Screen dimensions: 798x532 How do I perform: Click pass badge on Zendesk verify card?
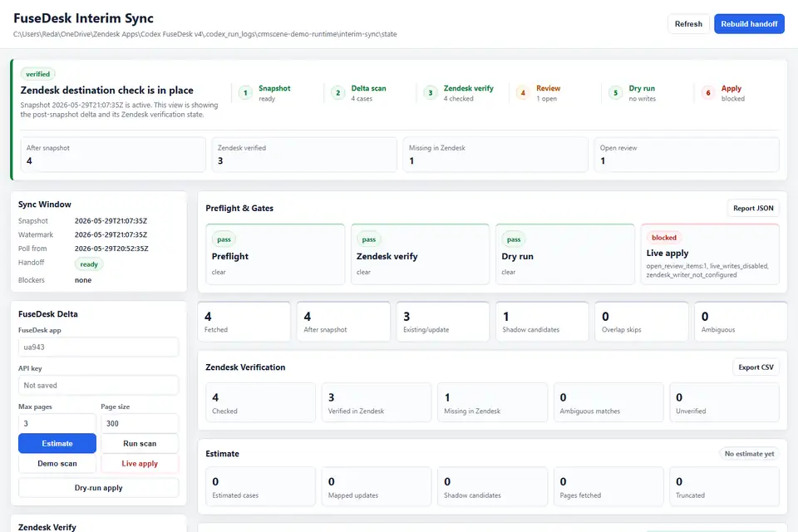click(369, 239)
